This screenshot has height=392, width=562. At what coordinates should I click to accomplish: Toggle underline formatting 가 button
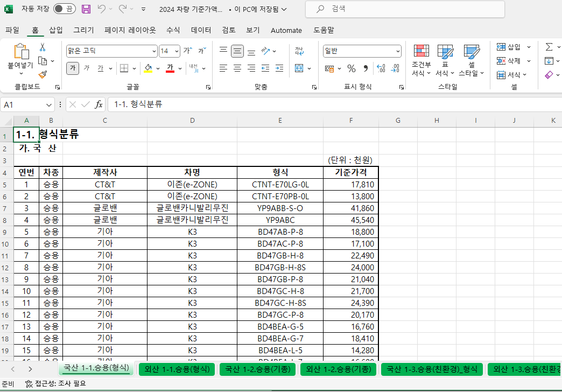[101, 68]
